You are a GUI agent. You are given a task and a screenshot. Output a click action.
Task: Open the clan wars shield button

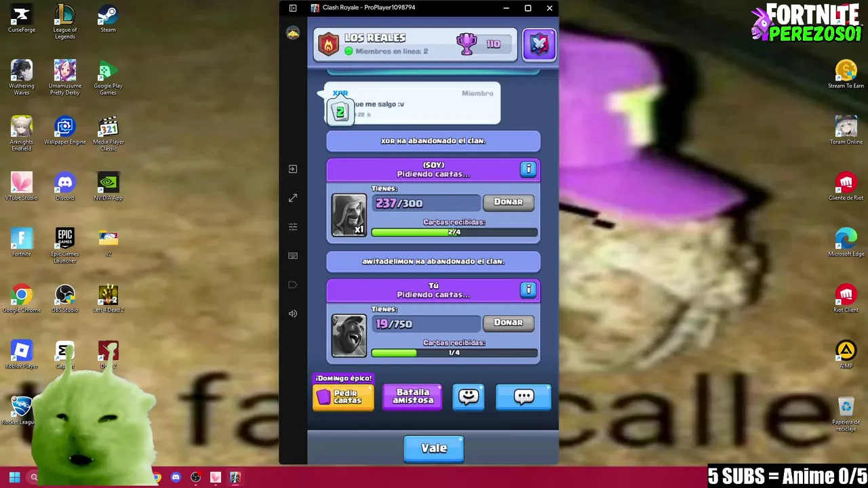point(539,44)
